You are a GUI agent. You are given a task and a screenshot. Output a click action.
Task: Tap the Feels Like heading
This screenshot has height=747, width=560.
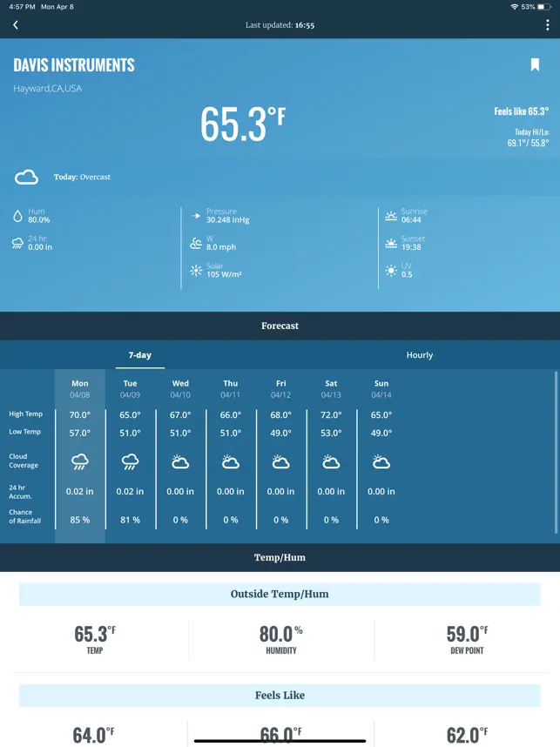(x=280, y=695)
